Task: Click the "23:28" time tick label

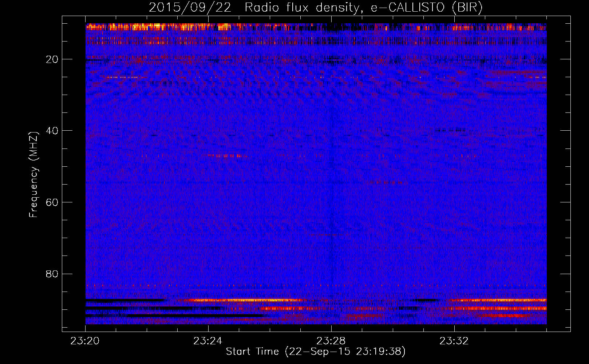Action: 331,341
